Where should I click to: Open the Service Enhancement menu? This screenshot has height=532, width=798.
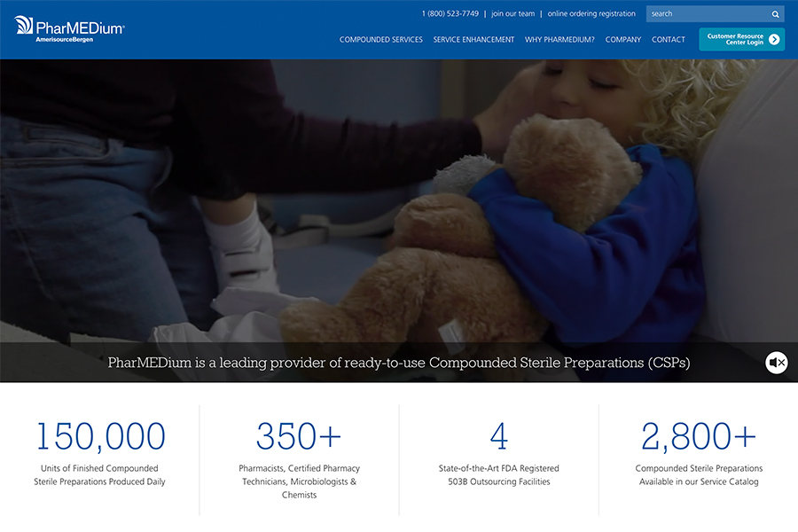[473, 40]
